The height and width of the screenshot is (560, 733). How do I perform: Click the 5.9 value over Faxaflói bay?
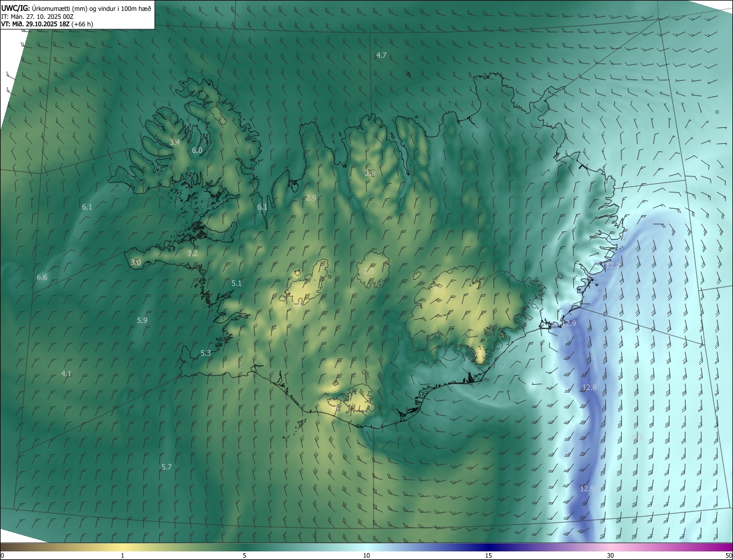pos(142,320)
